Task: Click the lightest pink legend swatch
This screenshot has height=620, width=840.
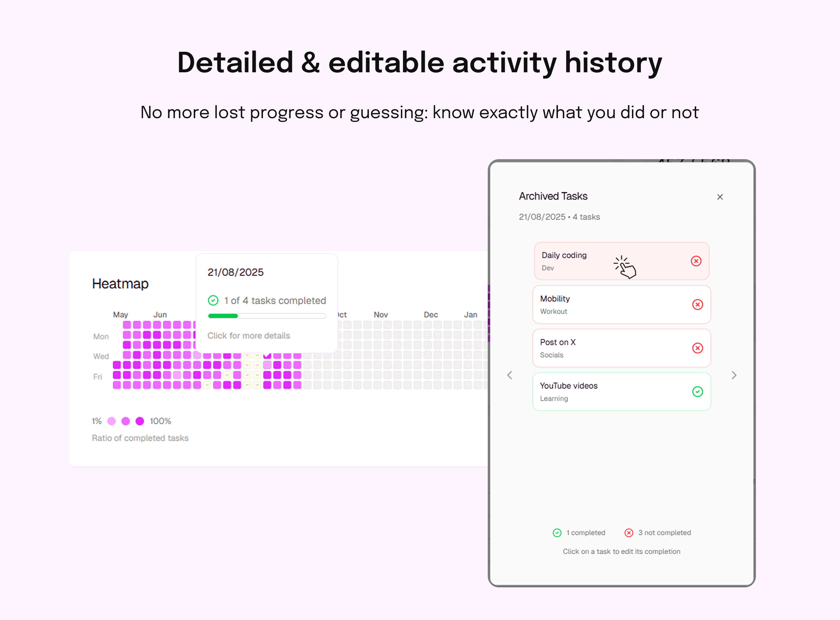Action: (112, 421)
